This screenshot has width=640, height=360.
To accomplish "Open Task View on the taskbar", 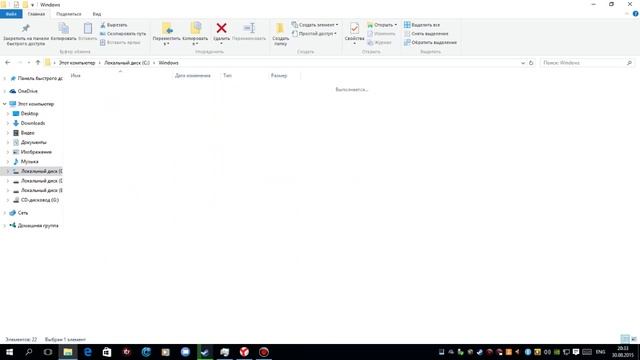I will coord(48,352).
